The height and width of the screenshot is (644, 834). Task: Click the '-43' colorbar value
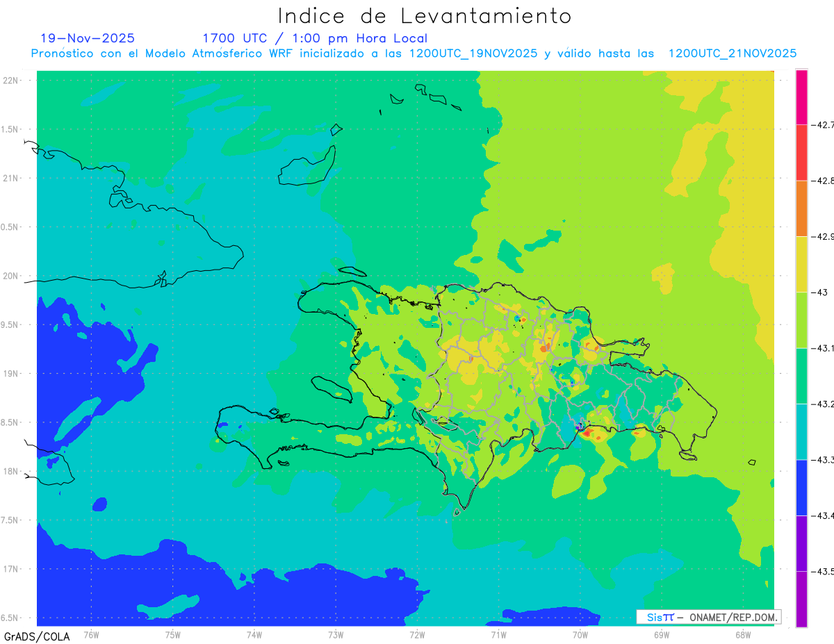point(820,292)
